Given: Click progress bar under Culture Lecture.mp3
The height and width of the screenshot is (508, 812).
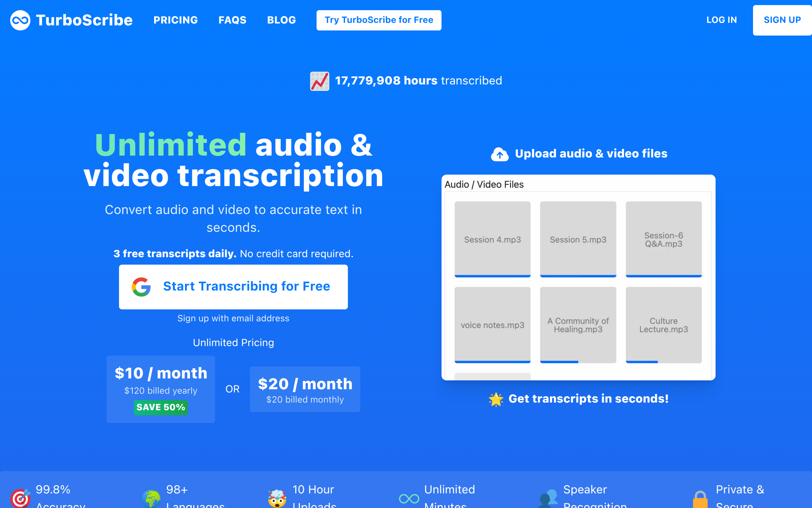Looking at the screenshot, I should tap(642, 362).
